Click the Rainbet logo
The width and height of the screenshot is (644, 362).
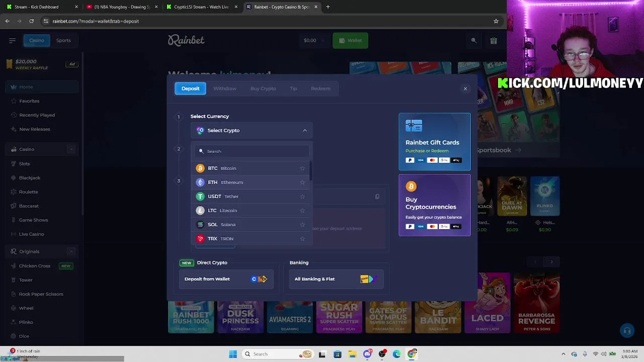(x=186, y=40)
